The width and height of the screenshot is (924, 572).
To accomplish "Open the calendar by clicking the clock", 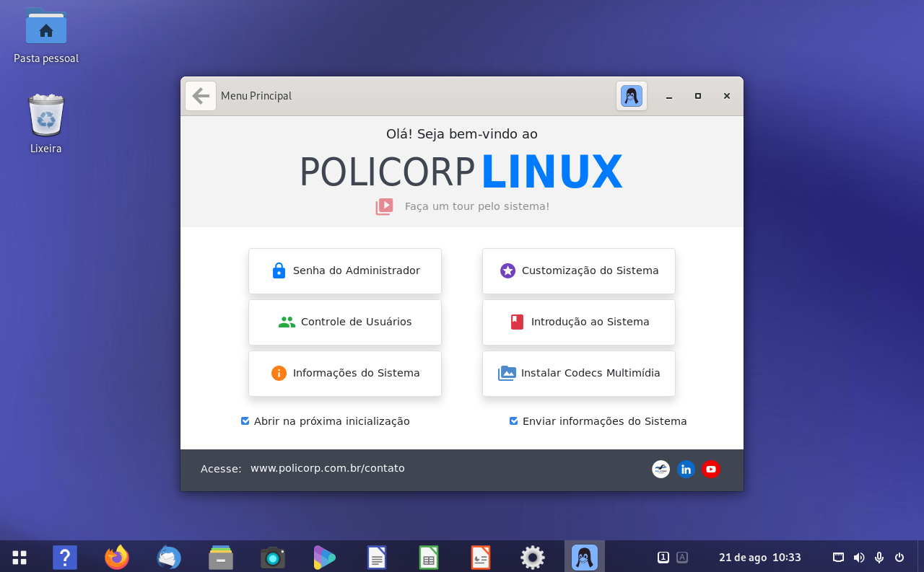I will click(759, 557).
